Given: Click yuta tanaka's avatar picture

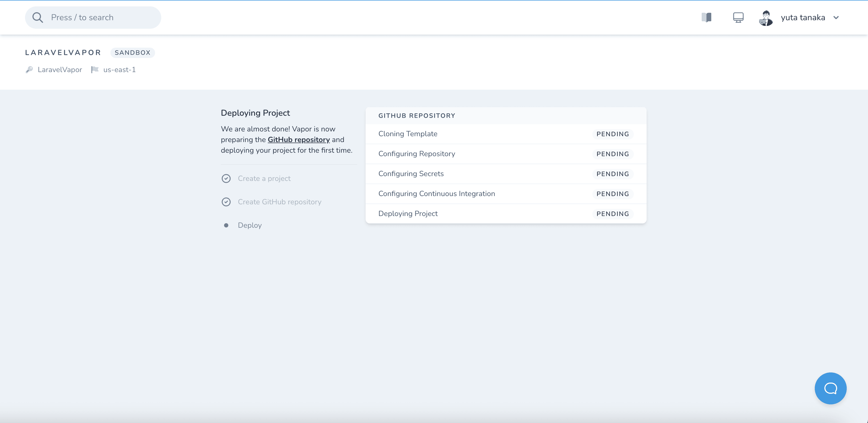Looking at the screenshot, I should [766, 18].
